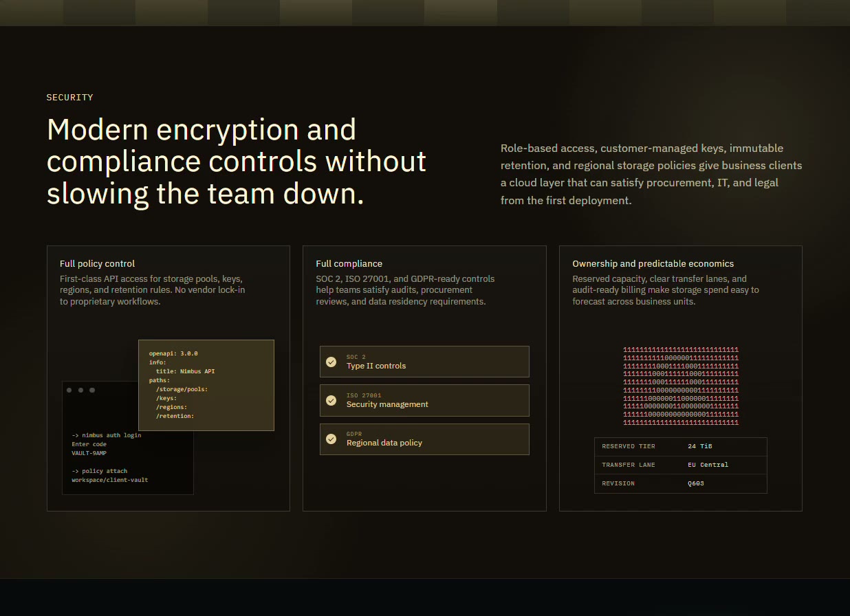Click the 'openapi: 3.0.0' code line
Image resolution: width=850 pixels, height=616 pixels.
[x=173, y=353]
